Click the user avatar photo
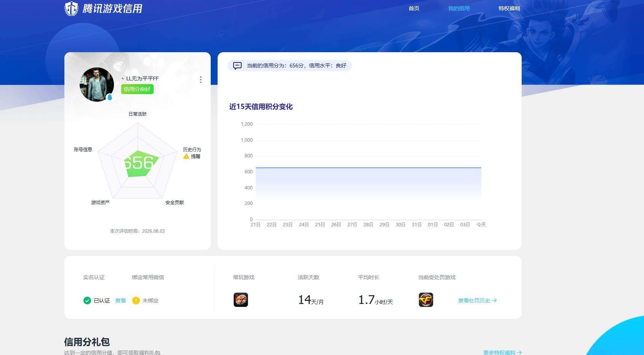Screen dimensions: 644x355 coord(96,85)
